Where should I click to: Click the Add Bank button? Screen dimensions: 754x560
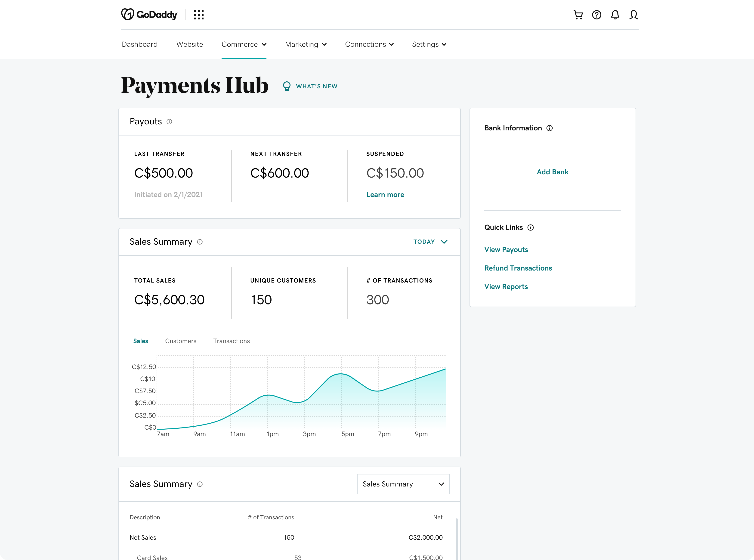pos(552,172)
